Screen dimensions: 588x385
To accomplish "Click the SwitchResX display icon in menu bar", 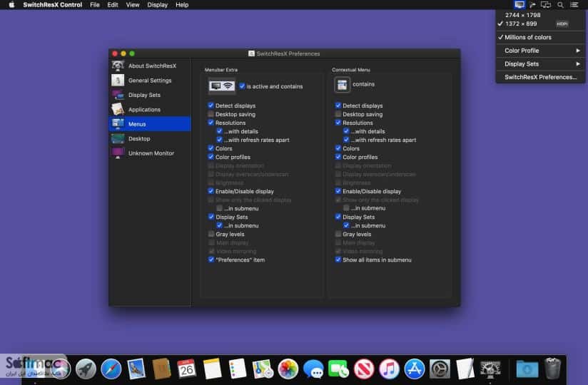I will pyautogui.click(x=519, y=5).
